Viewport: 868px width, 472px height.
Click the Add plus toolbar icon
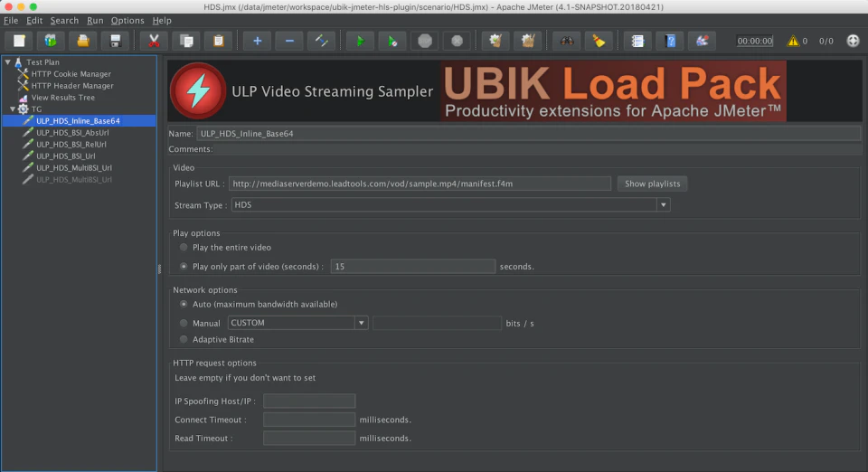[257, 41]
